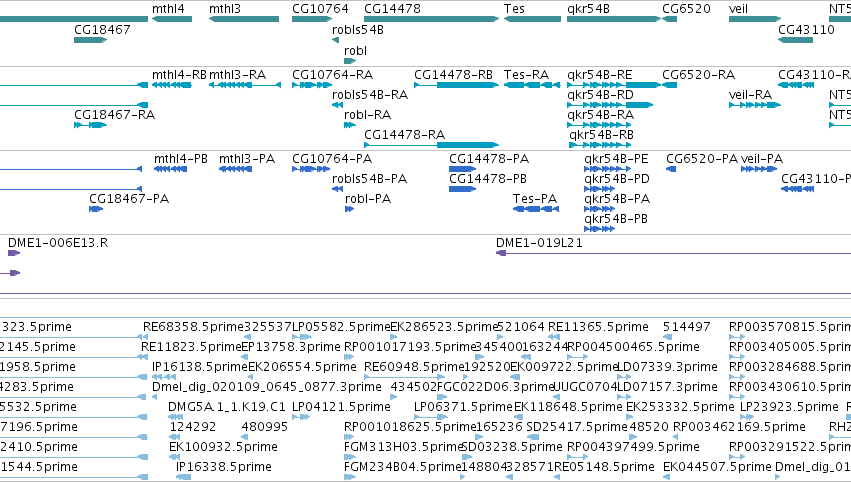851x482 pixels.
Task: Select the CG18467-RA transcript label
Action: (115, 115)
